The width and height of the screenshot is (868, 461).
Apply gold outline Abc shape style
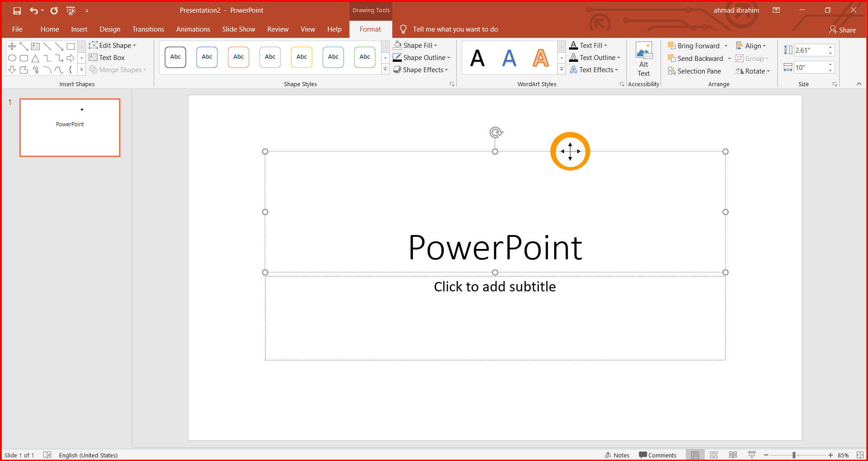pos(302,57)
